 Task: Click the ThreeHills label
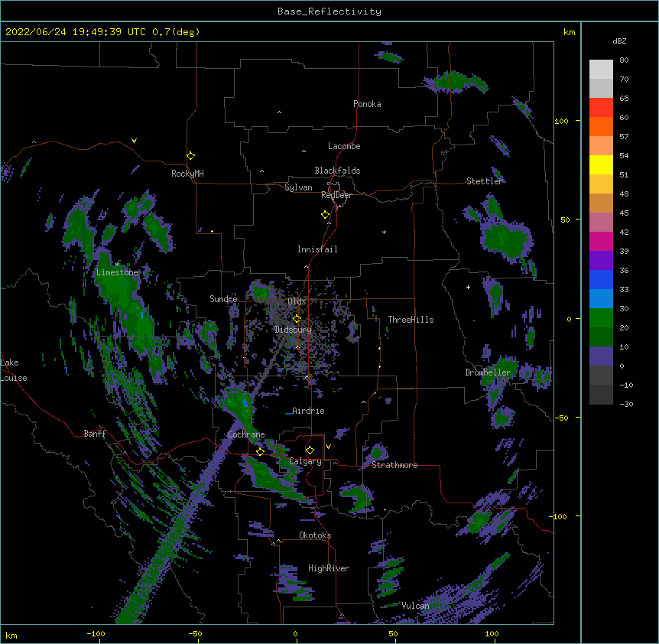411,320
